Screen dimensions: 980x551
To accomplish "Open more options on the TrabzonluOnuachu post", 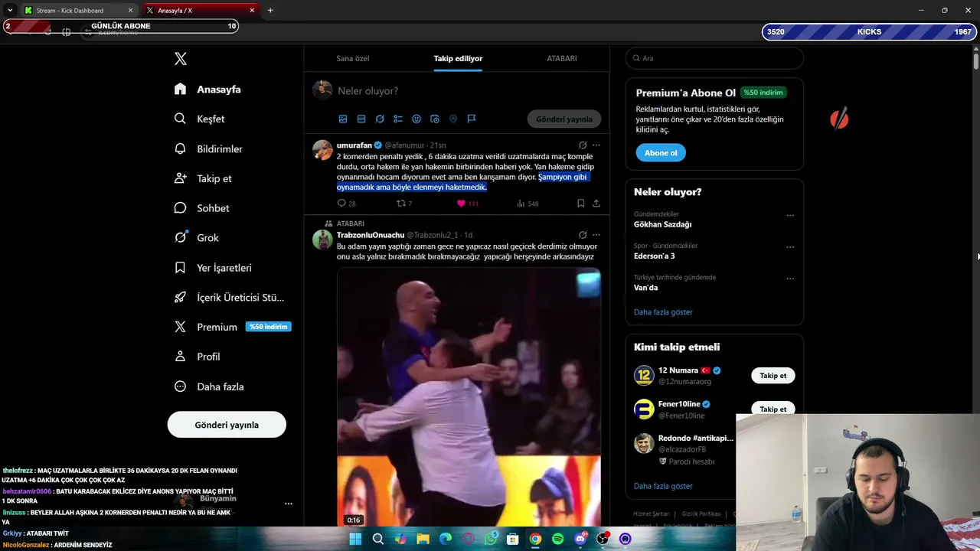I will click(x=596, y=235).
